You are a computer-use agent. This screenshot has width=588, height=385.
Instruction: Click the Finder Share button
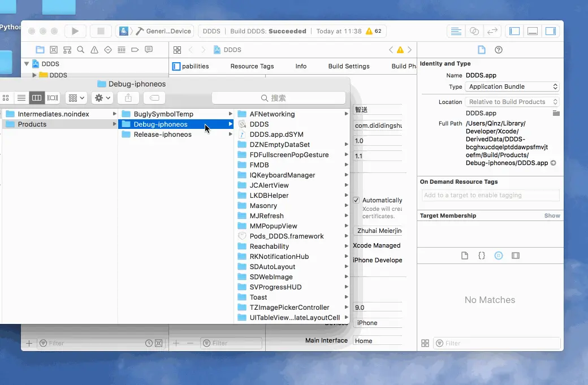[128, 98]
